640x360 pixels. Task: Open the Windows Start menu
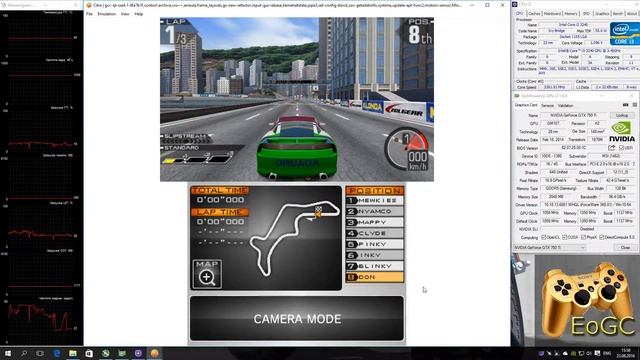[x=7, y=353]
